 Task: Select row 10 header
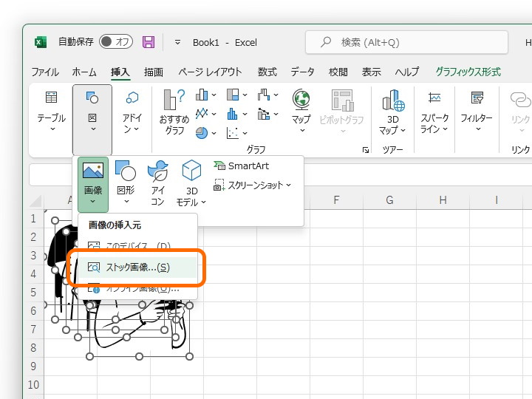[33, 384]
